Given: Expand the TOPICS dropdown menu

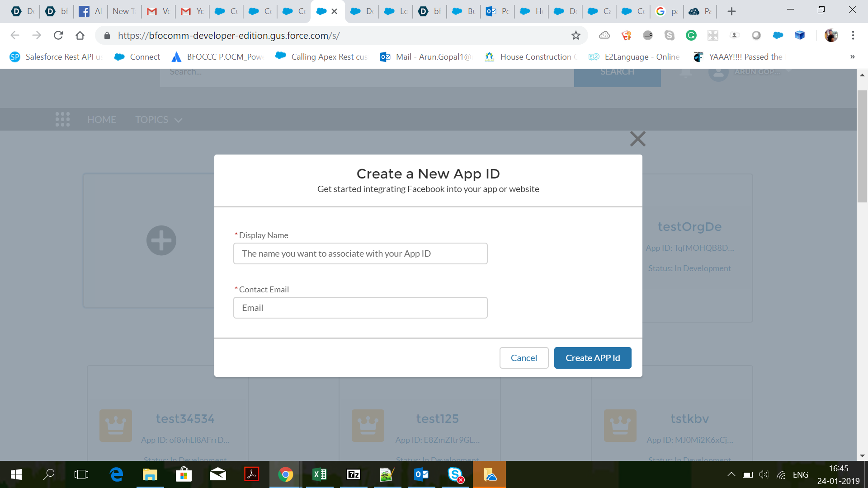Looking at the screenshot, I should pyautogui.click(x=159, y=120).
